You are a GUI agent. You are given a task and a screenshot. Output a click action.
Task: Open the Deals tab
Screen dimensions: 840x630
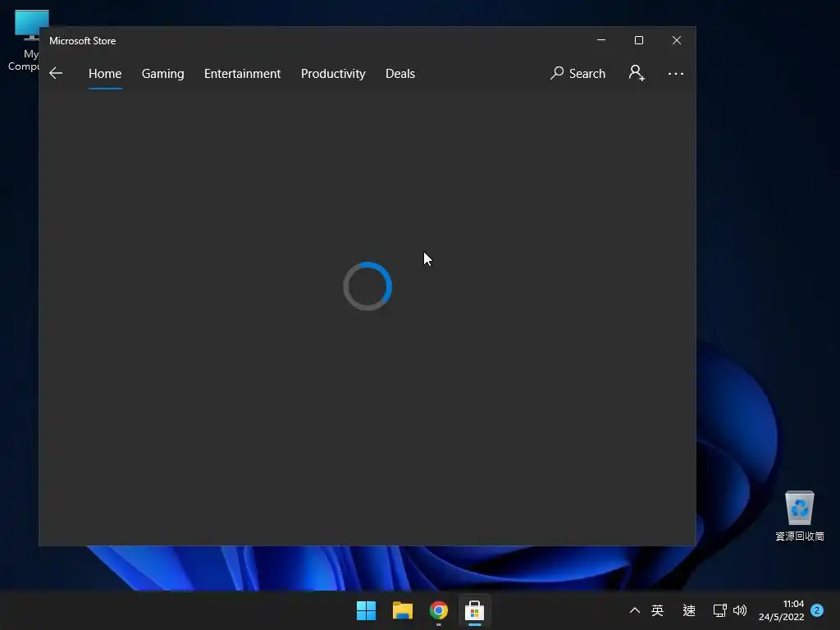point(400,73)
